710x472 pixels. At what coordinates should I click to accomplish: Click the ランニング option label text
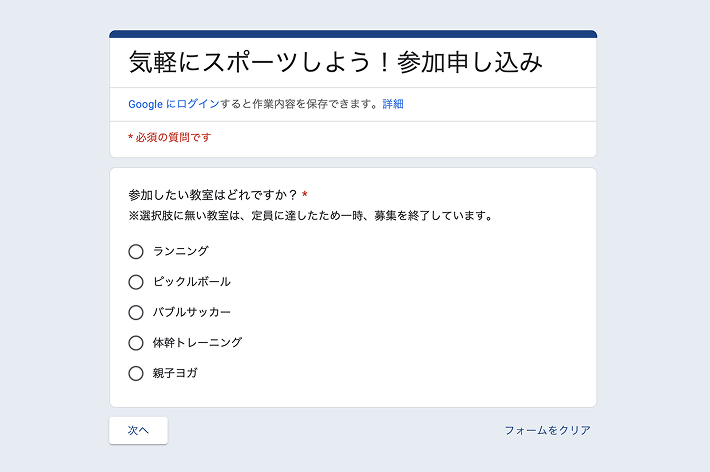point(181,251)
